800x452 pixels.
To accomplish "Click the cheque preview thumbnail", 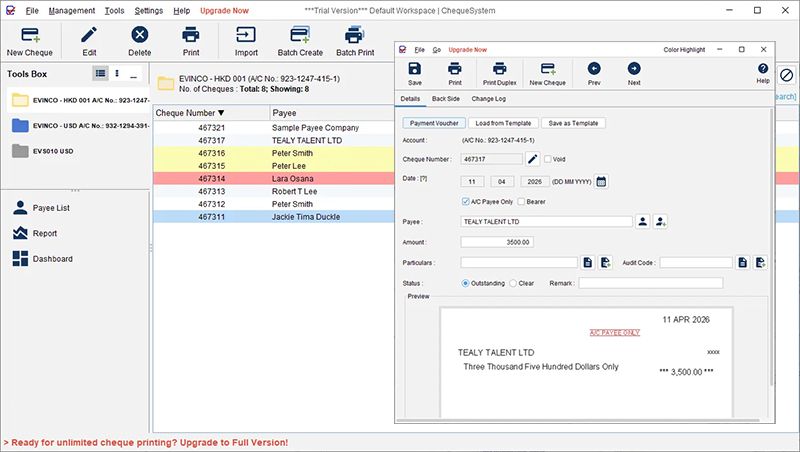I will [x=586, y=362].
